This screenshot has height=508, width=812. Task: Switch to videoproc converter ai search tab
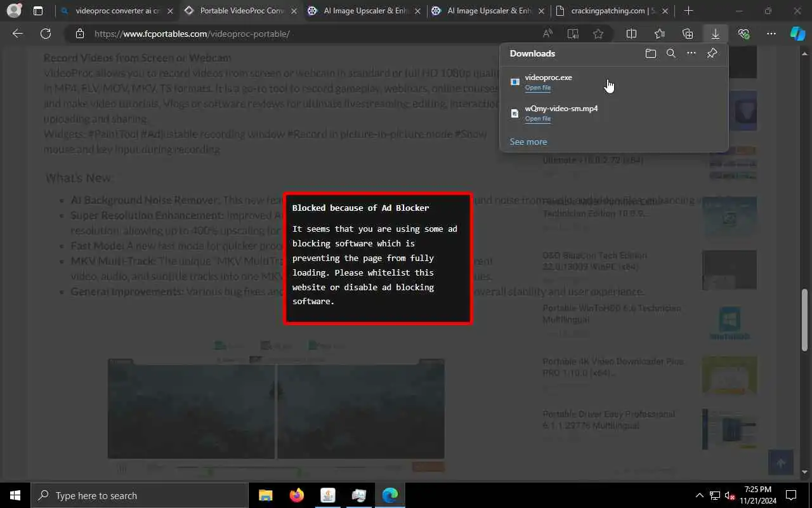click(x=117, y=11)
